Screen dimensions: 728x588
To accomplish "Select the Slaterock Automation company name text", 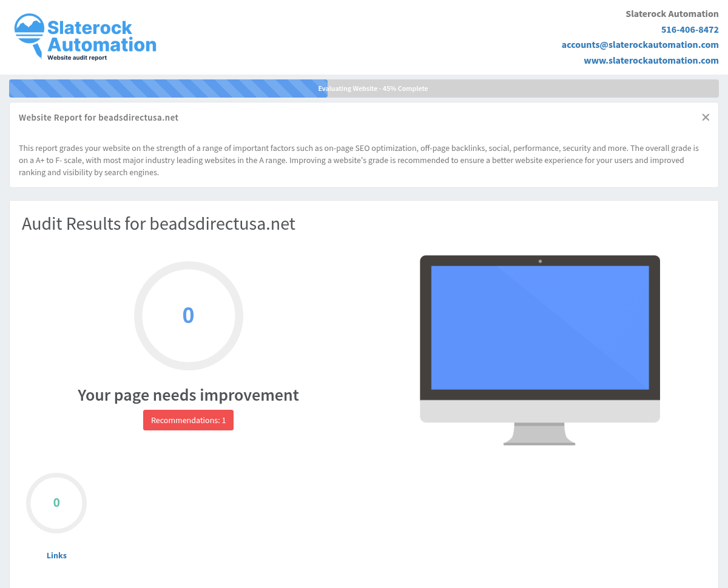I will coord(672,14).
